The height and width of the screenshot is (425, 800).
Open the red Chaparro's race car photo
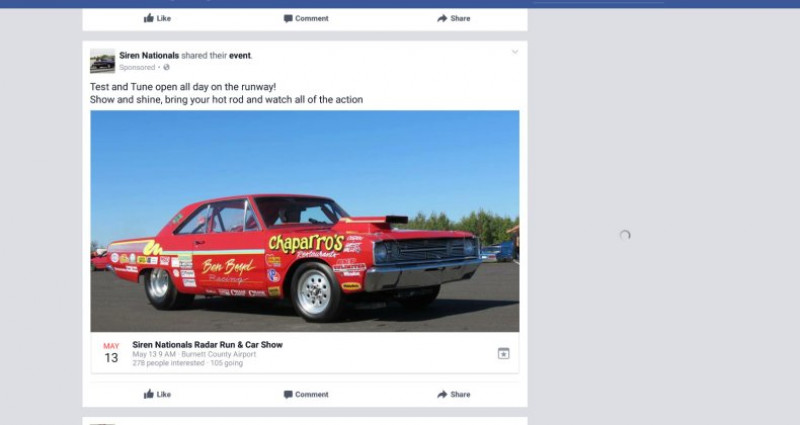tap(305, 221)
